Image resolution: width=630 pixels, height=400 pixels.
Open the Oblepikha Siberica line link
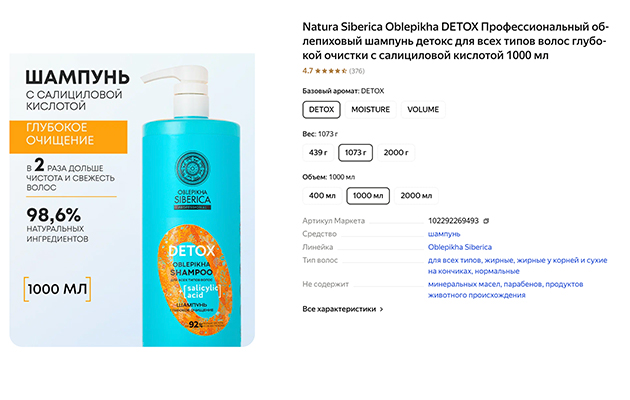(x=460, y=247)
